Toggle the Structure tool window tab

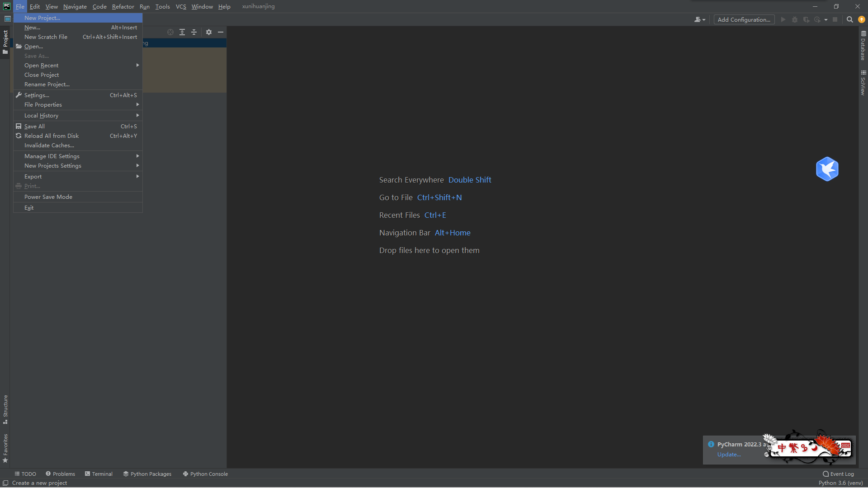[x=5, y=409]
